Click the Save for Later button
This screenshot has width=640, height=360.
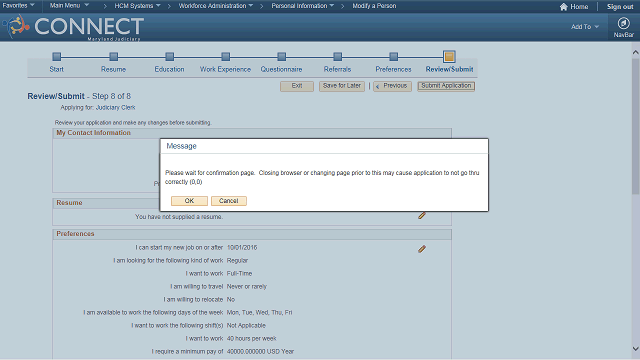[342, 86]
